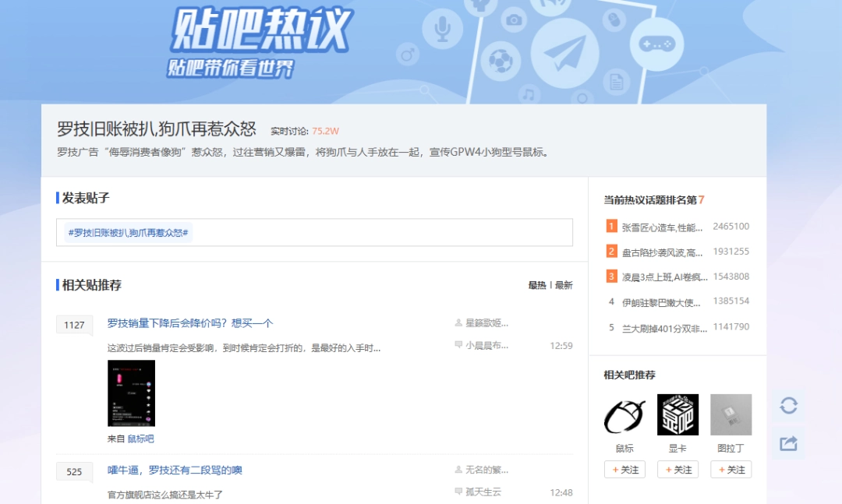This screenshot has width=842, height=504.
Task: Click the share icon below refresh
Action: coord(788,443)
